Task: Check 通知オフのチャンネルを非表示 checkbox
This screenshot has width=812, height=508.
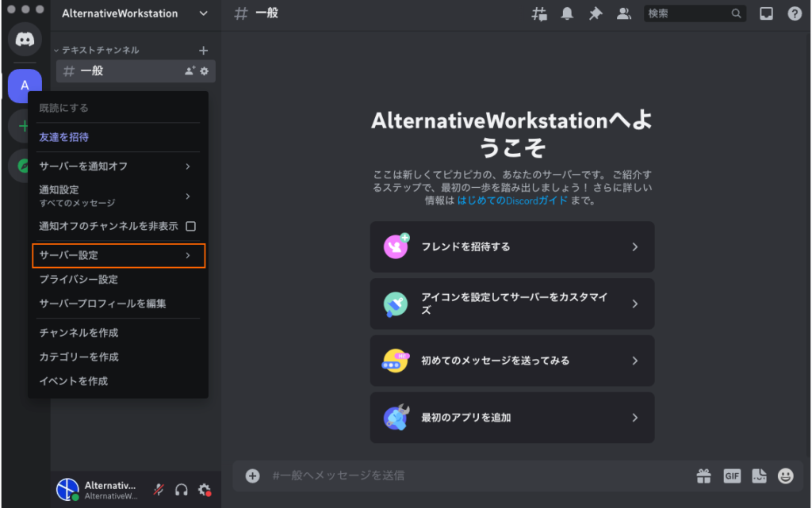Action: point(190,226)
